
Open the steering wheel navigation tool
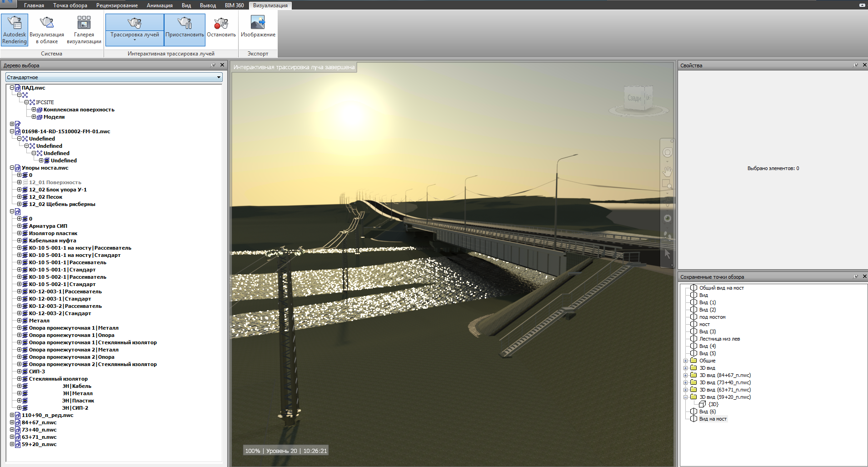[667, 153]
